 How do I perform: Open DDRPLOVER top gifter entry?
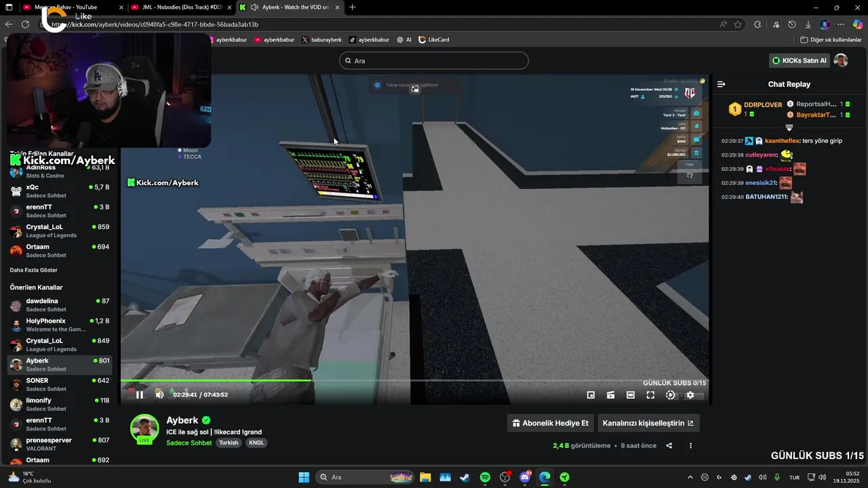pyautogui.click(x=755, y=109)
